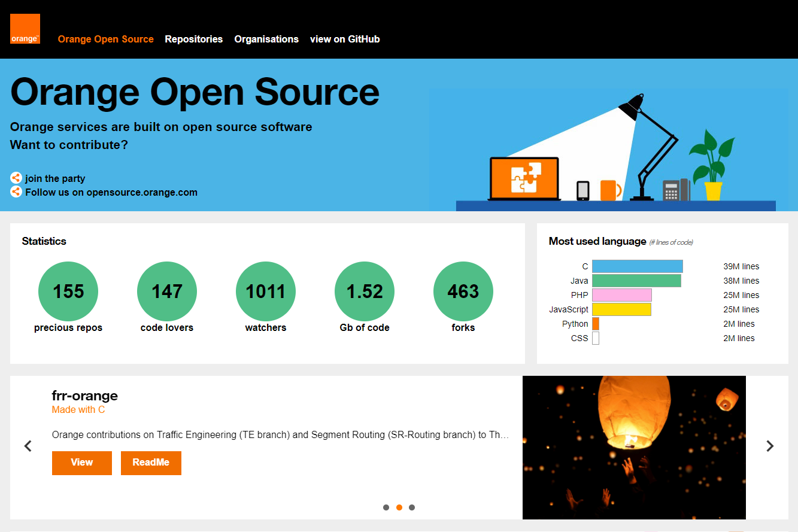
Task: Follow us on opensource.orange.com link
Action: point(111,192)
